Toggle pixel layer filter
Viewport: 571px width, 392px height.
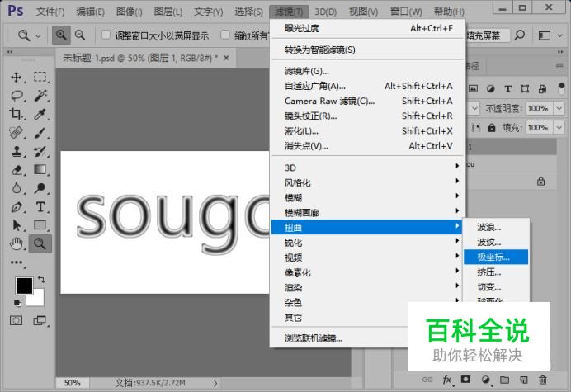[x=473, y=88]
